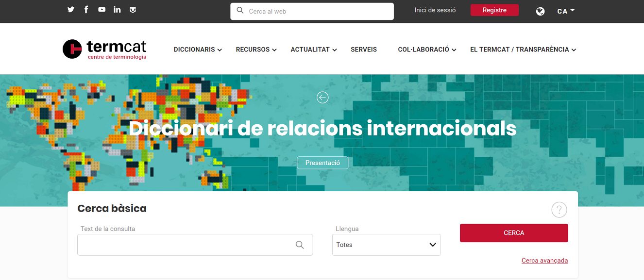The height and width of the screenshot is (280, 644).
Task: Open the Cerca avançada link
Action: [544, 261]
